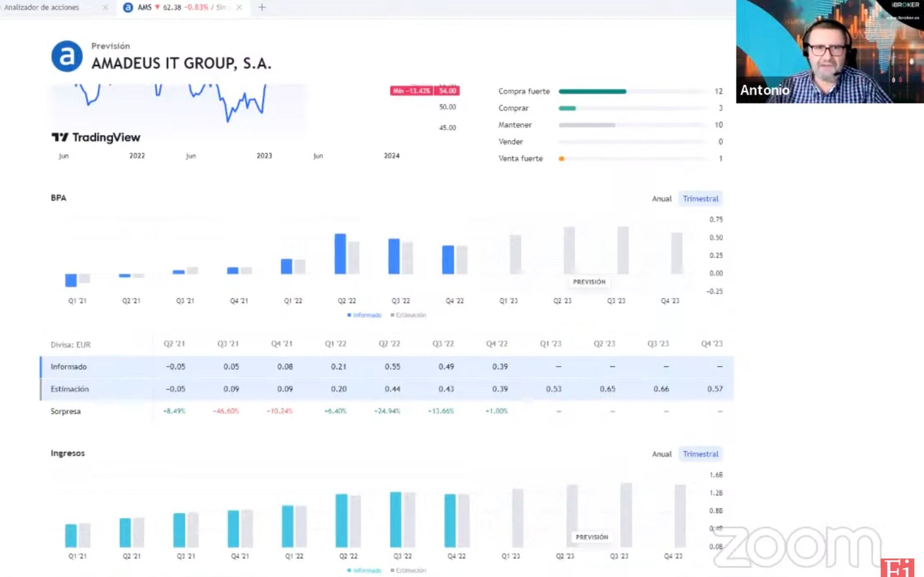Click the grey Q3 '23 Ingresos estimate bar
924x577 pixels.
tap(626, 515)
